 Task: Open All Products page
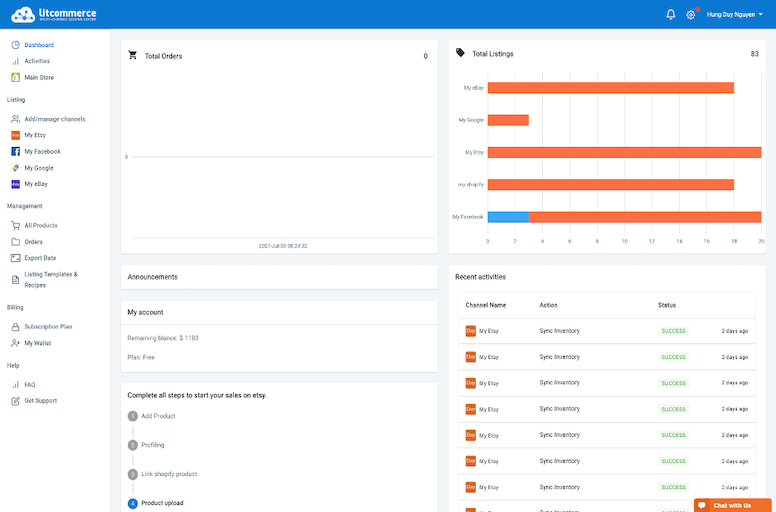(41, 226)
